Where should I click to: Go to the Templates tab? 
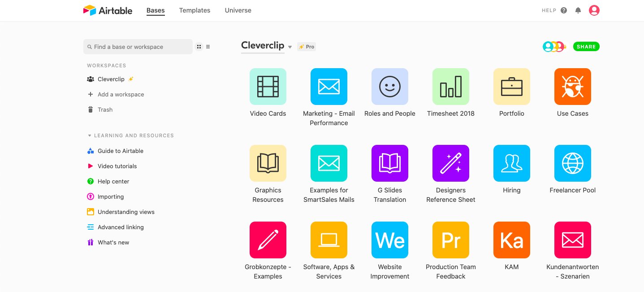[194, 10]
